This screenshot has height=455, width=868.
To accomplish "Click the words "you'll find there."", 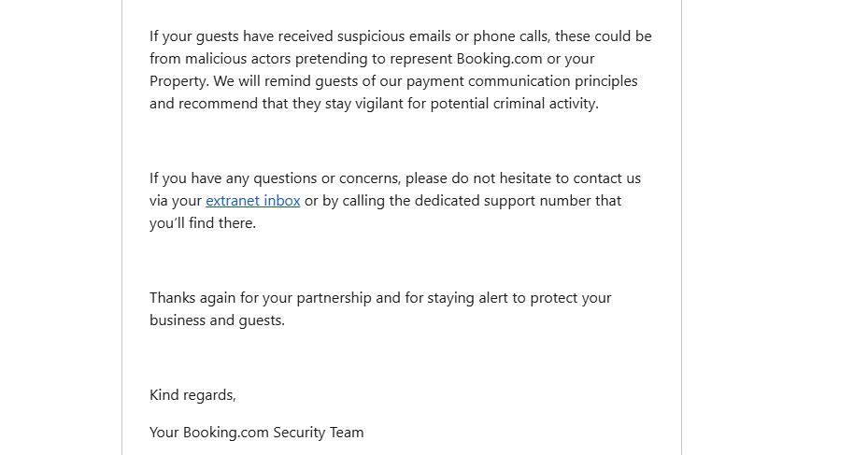I will point(202,223).
